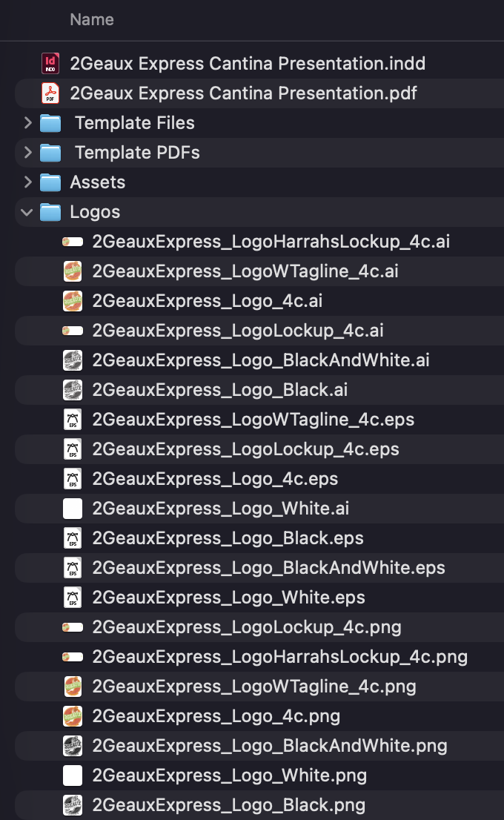Click EPS icon of Logo_4c.eps
504x820 pixels.
[x=73, y=479]
